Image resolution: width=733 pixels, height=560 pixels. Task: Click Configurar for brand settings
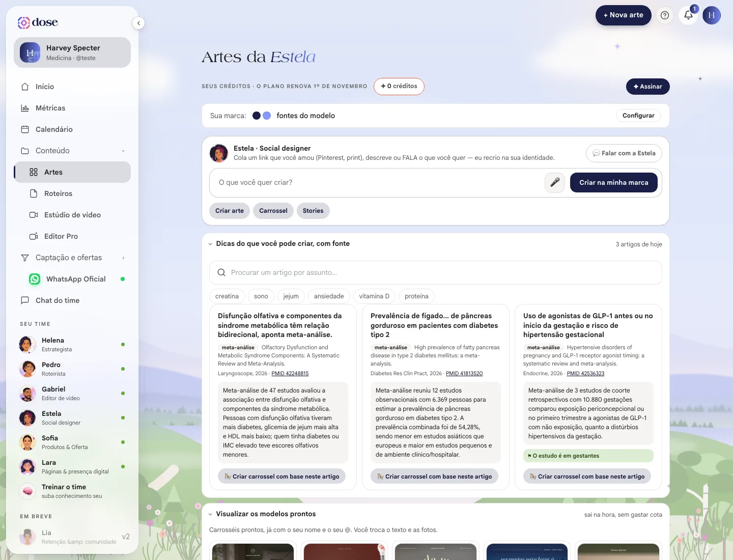coord(638,116)
